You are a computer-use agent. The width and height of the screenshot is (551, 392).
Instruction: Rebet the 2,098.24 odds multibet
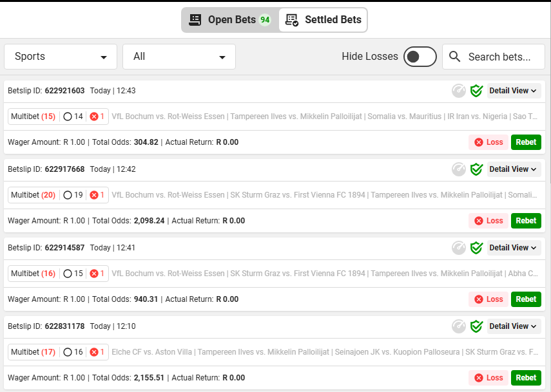(x=526, y=221)
